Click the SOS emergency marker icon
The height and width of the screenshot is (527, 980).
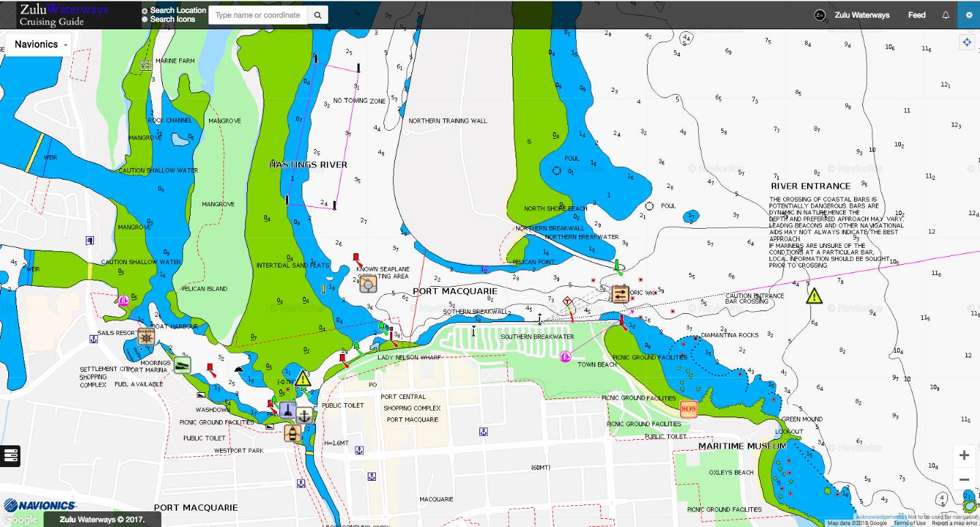(x=689, y=409)
